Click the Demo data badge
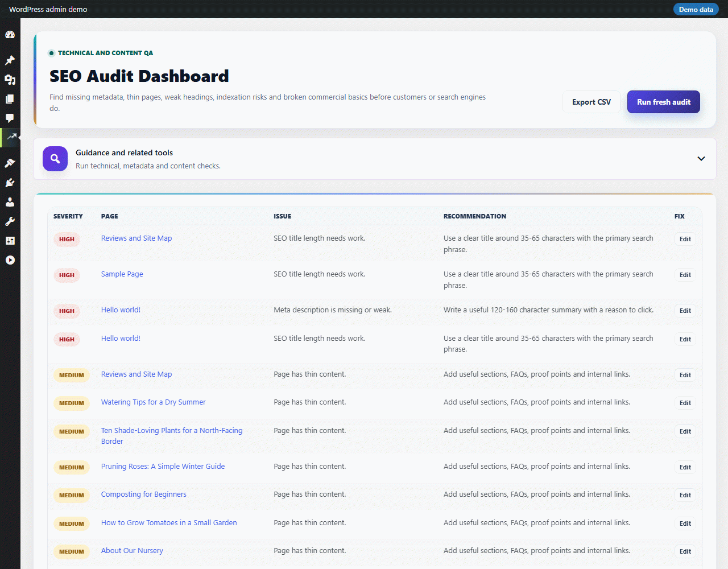The image size is (728, 569). [x=696, y=9]
